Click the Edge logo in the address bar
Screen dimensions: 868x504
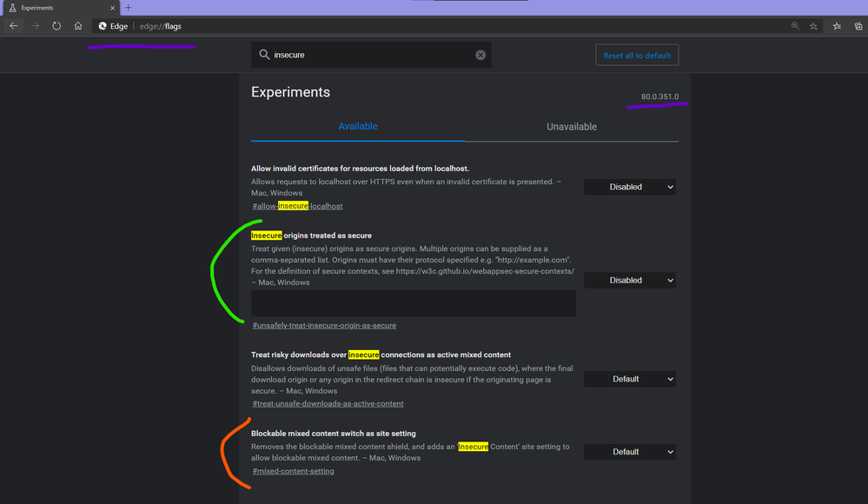click(x=103, y=26)
